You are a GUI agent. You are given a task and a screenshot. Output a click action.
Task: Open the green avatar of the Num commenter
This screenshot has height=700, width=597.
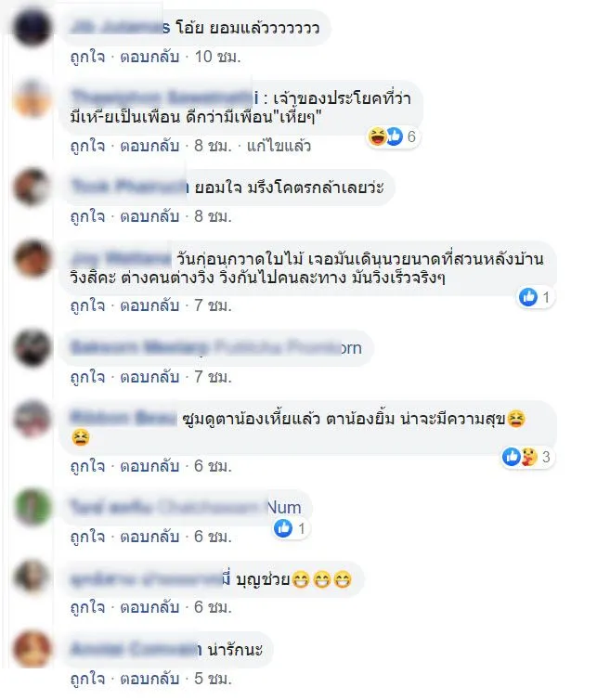click(x=32, y=507)
